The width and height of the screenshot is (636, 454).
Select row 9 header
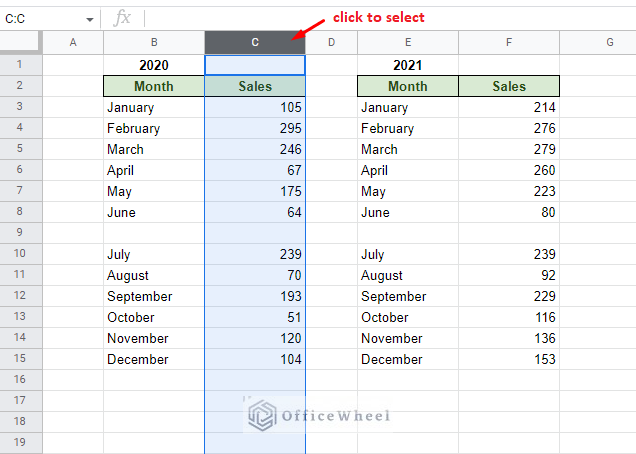coord(21,233)
